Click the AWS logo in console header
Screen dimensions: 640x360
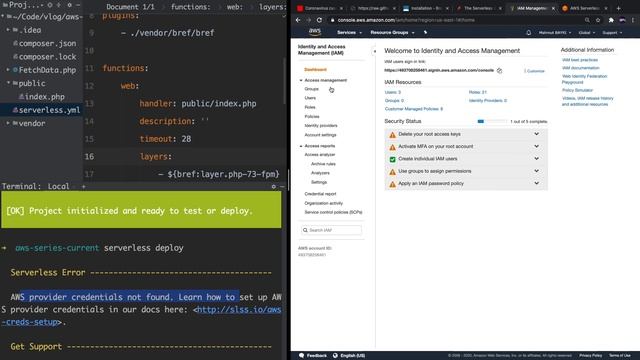pyautogui.click(x=315, y=32)
